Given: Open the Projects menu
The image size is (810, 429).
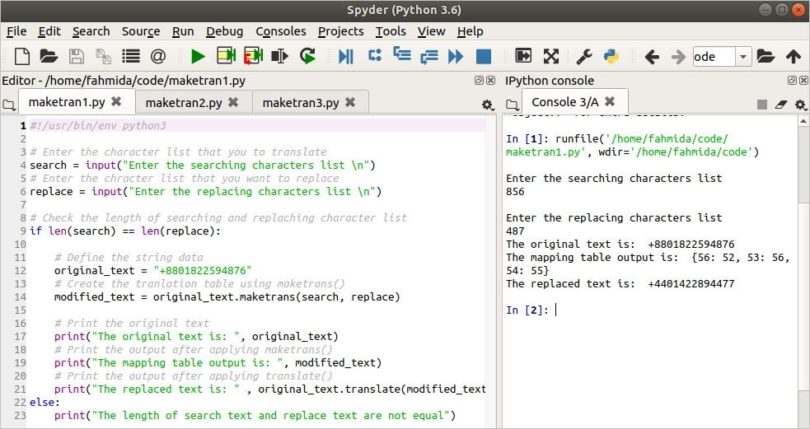Looking at the screenshot, I should pos(341,32).
